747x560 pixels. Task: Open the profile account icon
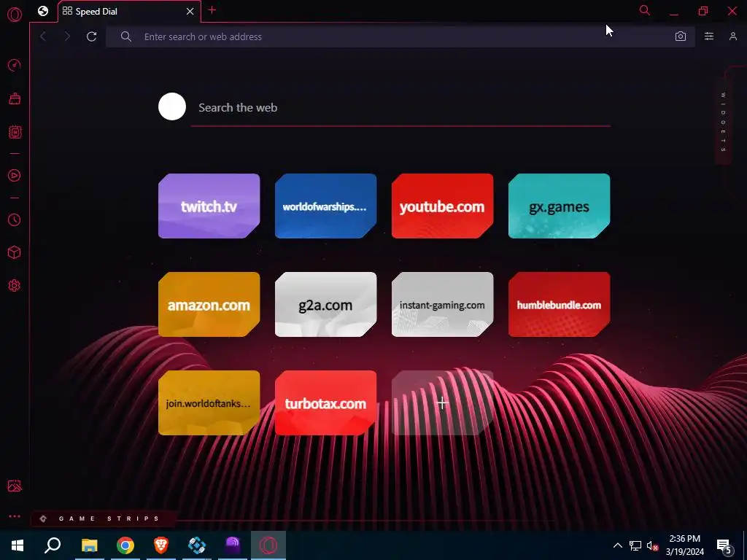click(x=733, y=36)
